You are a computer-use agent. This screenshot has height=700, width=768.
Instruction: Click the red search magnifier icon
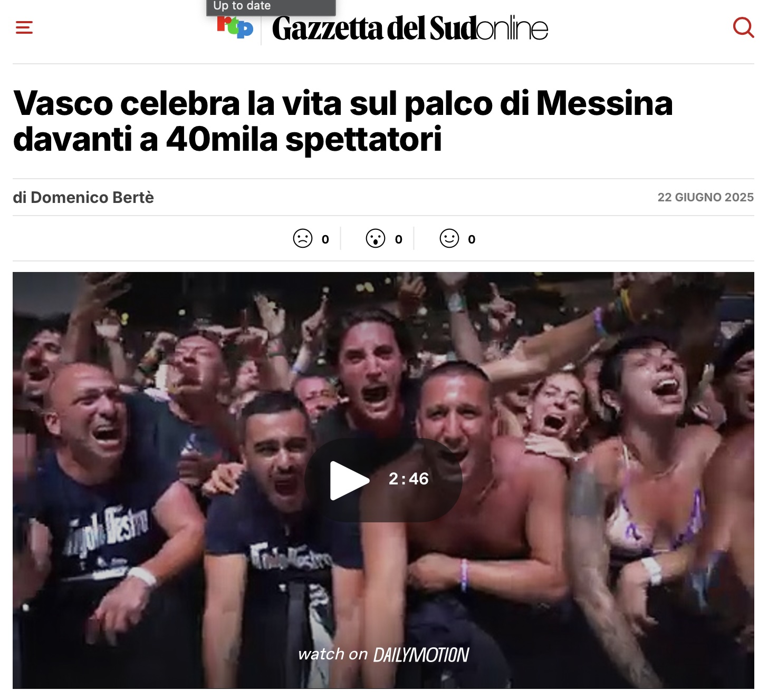click(x=743, y=27)
